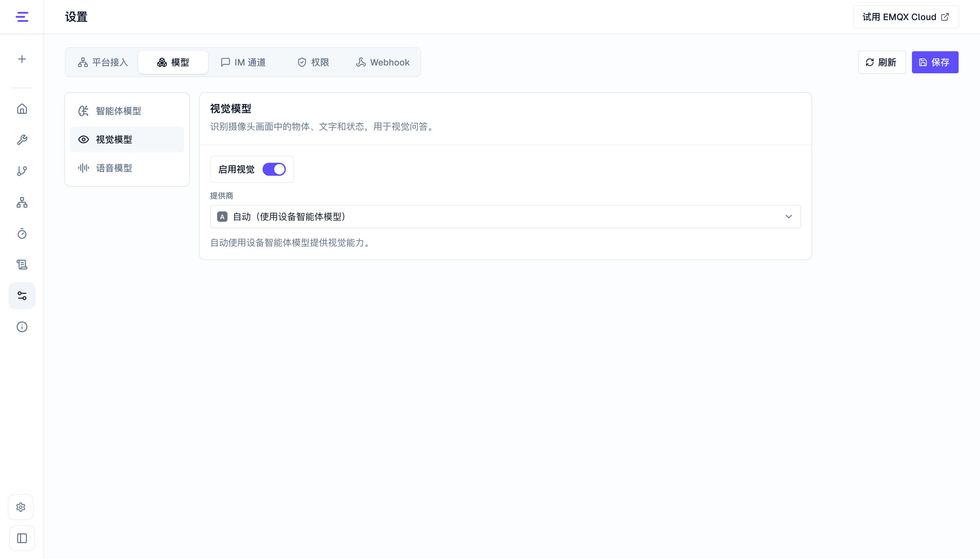The width and height of the screenshot is (980, 559).
Task: Open the scroll logs icon
Action: click(22, 265)
